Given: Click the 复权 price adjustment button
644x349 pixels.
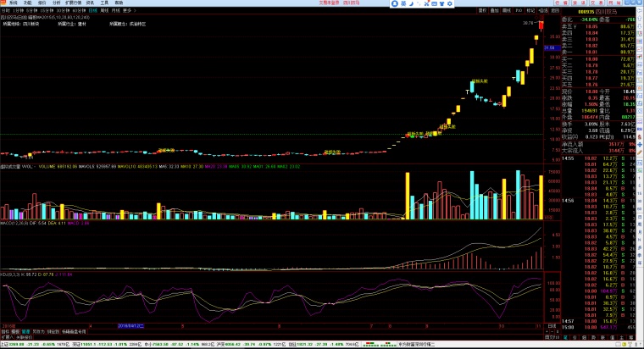Looking at the screenshot, I should [x=481, y=11].
